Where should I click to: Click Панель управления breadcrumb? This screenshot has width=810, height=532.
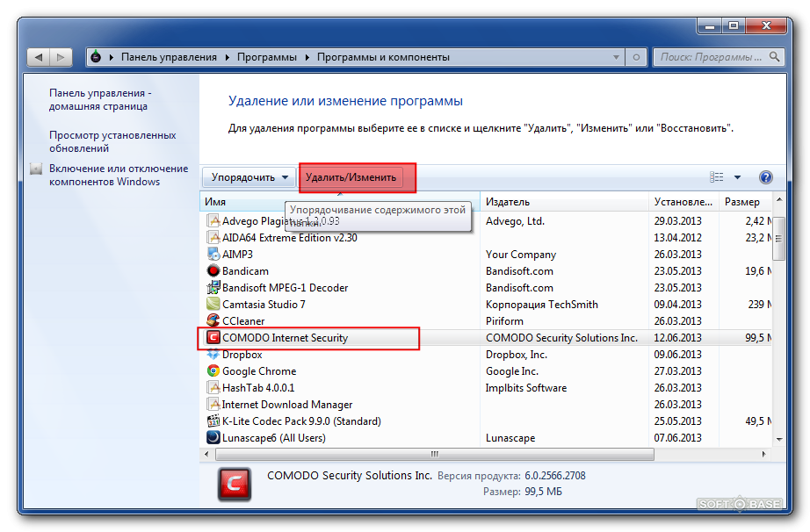point(169,57)
